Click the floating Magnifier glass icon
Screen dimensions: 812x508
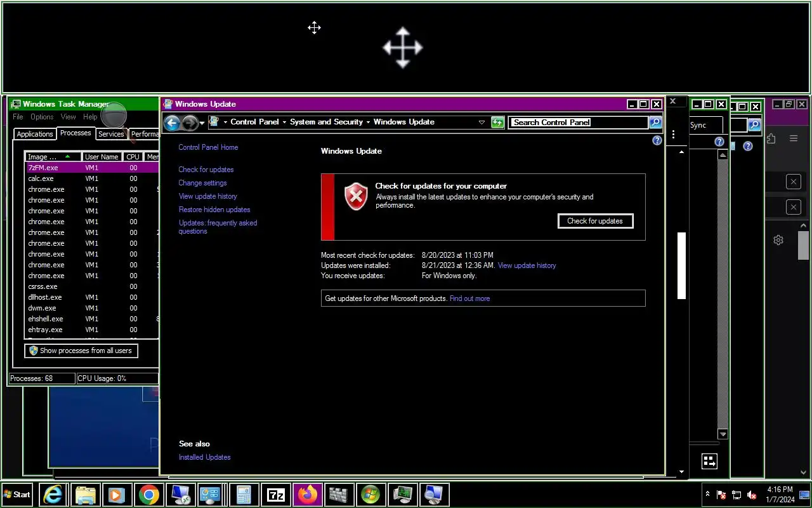coord(114,116)
